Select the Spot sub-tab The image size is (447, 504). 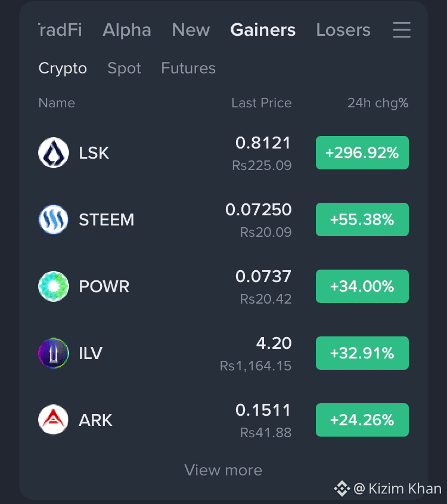(x=125, y=68)
